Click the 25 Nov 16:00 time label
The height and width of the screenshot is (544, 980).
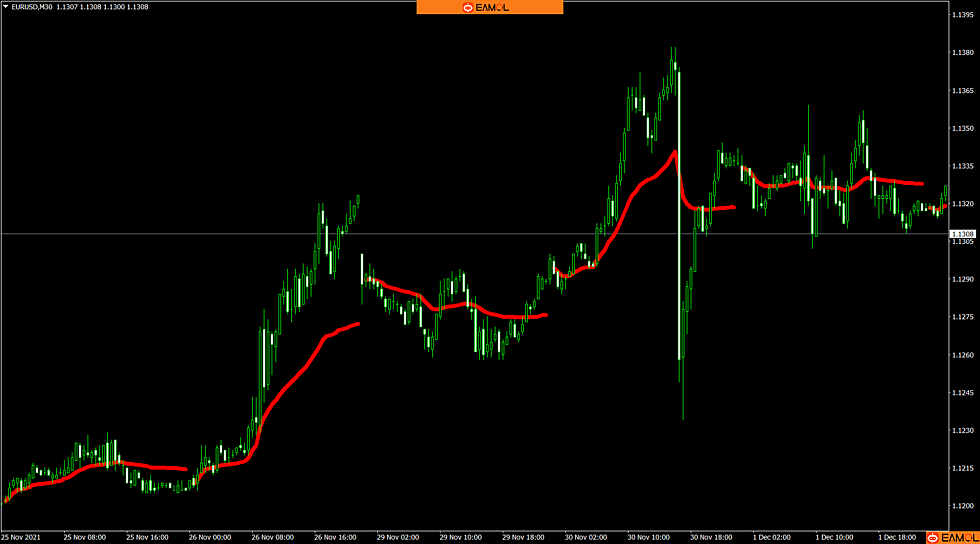tap(147, 537)
